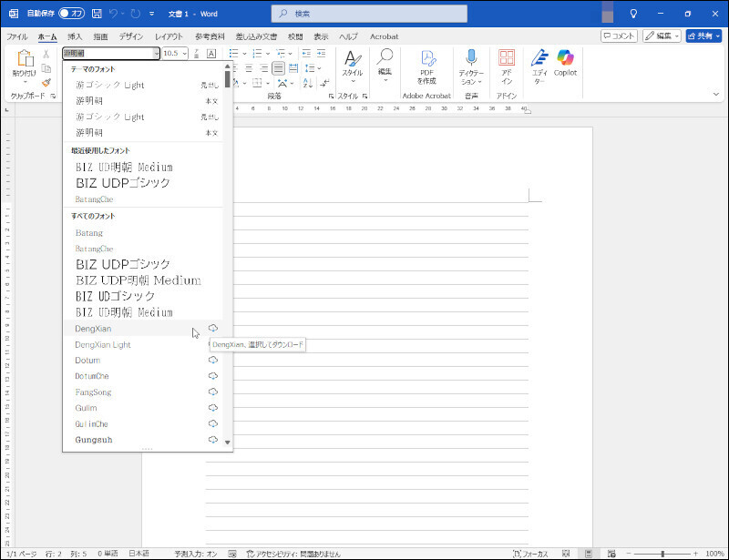Click the phonetic guide (ruby) icon

click(x=197, y=54)
